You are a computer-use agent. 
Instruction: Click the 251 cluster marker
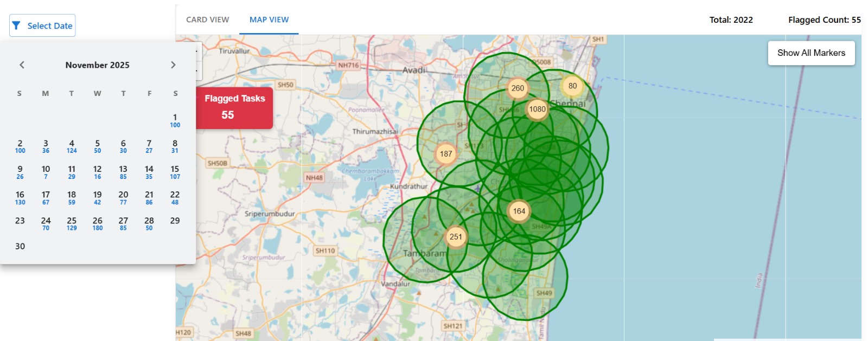click(x=456, y=237)
